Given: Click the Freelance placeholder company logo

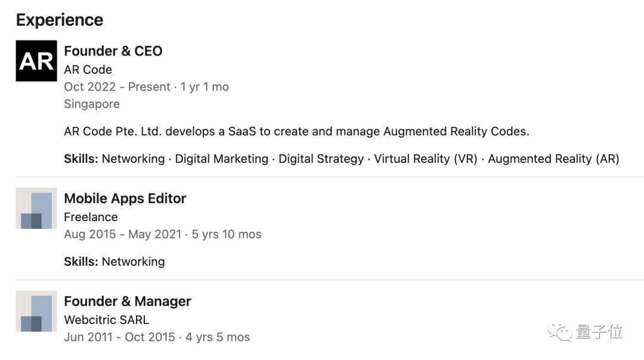Looking at the screenshot, I should click(x=36, y=208).
